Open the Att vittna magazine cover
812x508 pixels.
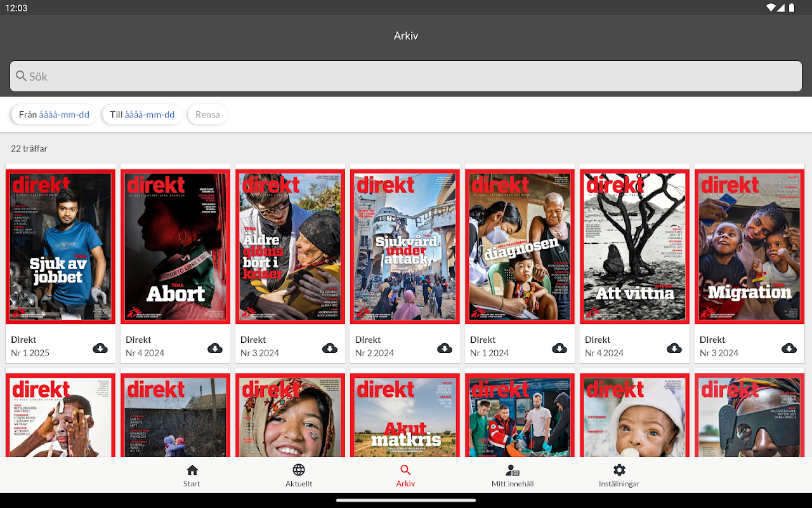click(635, 246)
